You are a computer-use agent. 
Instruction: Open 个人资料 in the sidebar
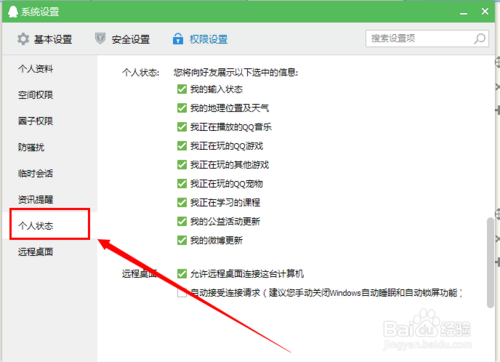coord(35,69)
